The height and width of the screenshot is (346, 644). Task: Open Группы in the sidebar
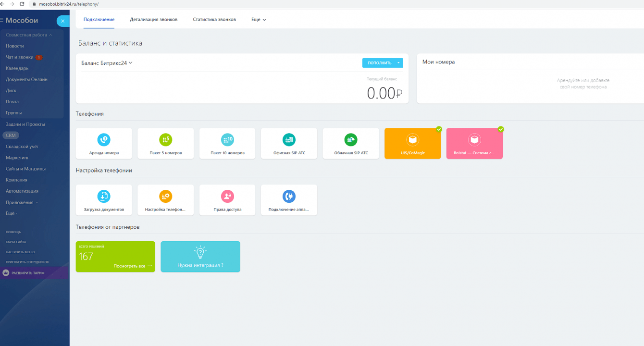pyautogui.click(x=14, y=113)
